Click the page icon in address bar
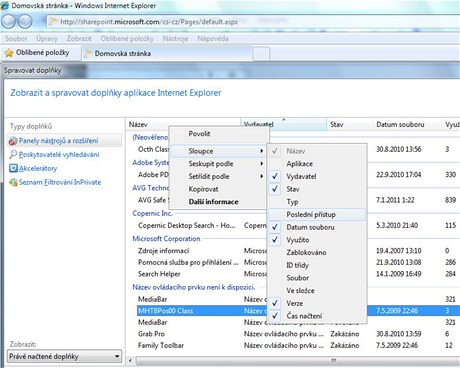This screenshot has height=368, width=460. [x=53, y=22]
